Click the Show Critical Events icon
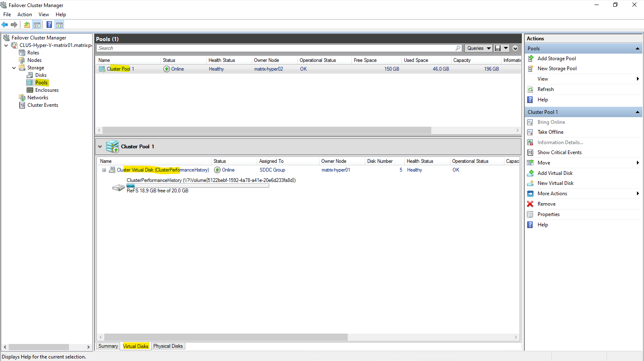The width and height of the screenshot is (644, 361). [530, 152]
